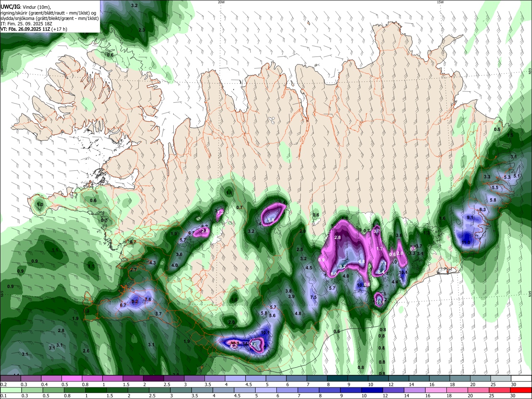Pick the bright magenta swatch in upper legend
This screenshot has height=399, width=532.
click(x=71, y=379)
